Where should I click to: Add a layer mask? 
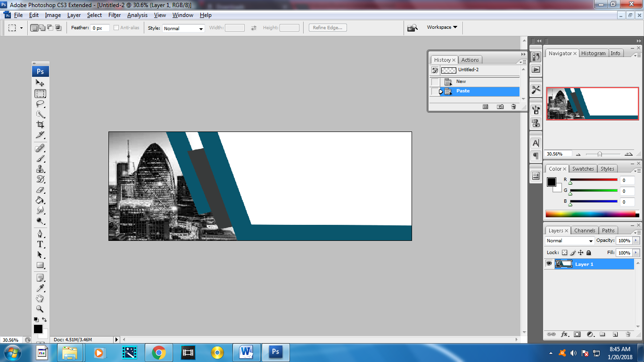coord(577,334)
